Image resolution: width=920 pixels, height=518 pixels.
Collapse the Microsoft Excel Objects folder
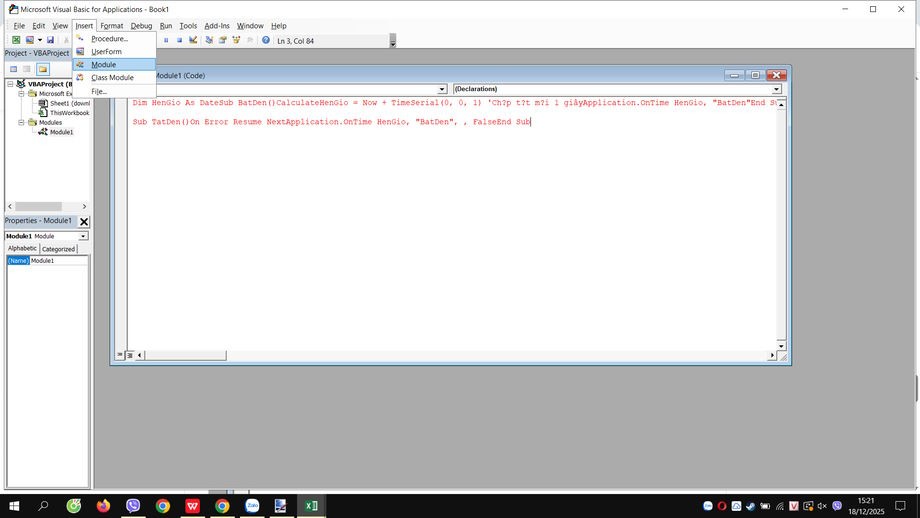(x=21, y=93)
